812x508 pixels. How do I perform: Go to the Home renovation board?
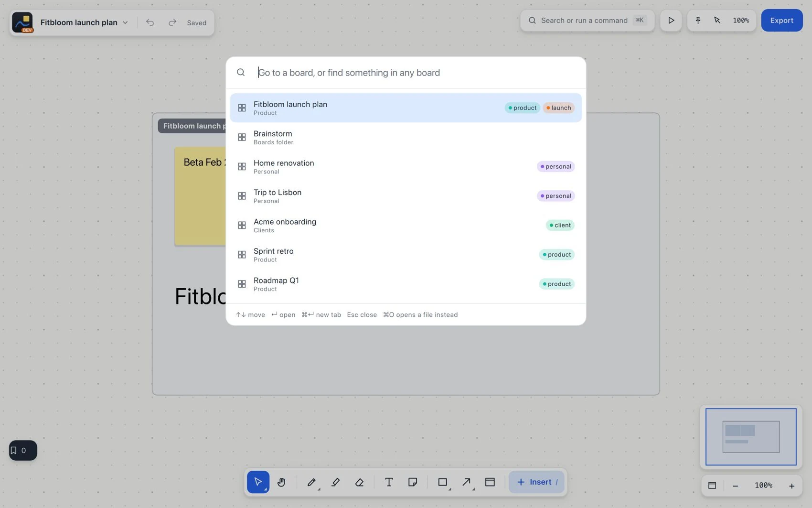406,166
